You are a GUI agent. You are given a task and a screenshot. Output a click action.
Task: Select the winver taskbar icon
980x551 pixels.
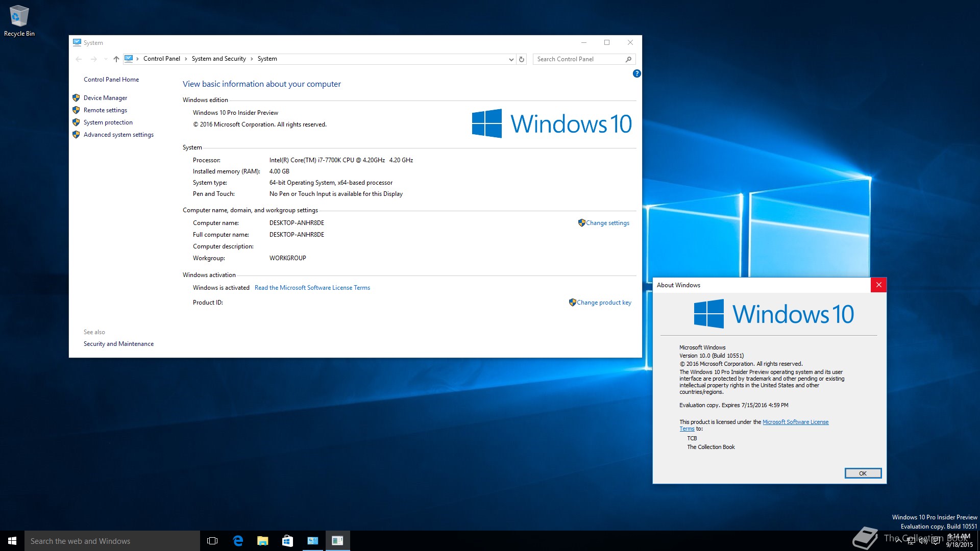click(x=337, y=541)
